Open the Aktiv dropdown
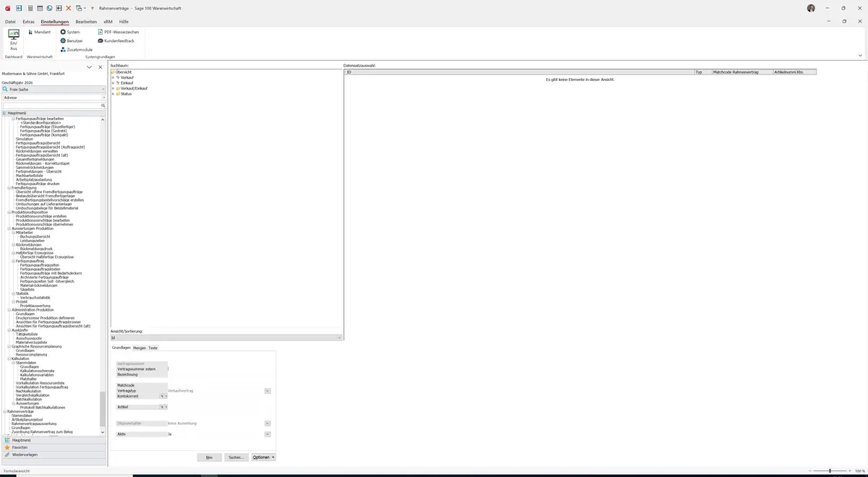 267,434
